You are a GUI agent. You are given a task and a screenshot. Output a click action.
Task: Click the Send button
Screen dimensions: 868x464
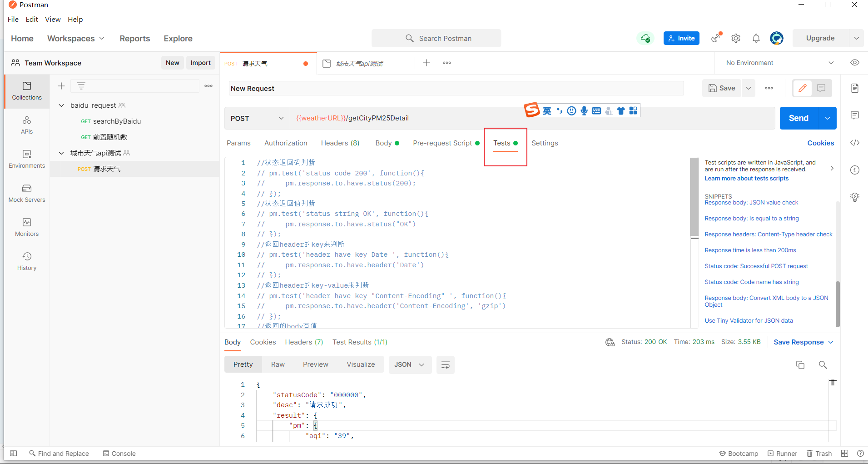point(799,118)
